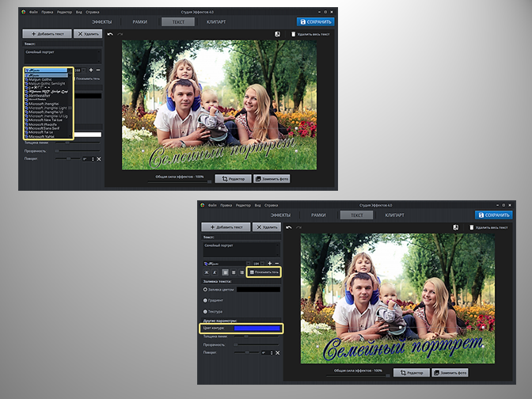The height and width of the screenshot is (399, 532).
Task: Click the before/after compare icon in lower window
Action: coord(456,227)
